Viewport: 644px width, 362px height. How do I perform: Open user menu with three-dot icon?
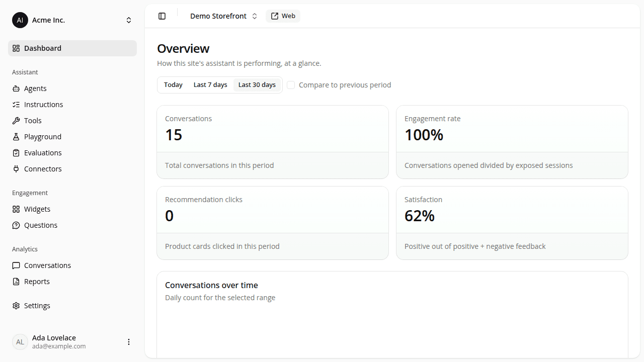[x=129, y=342]
